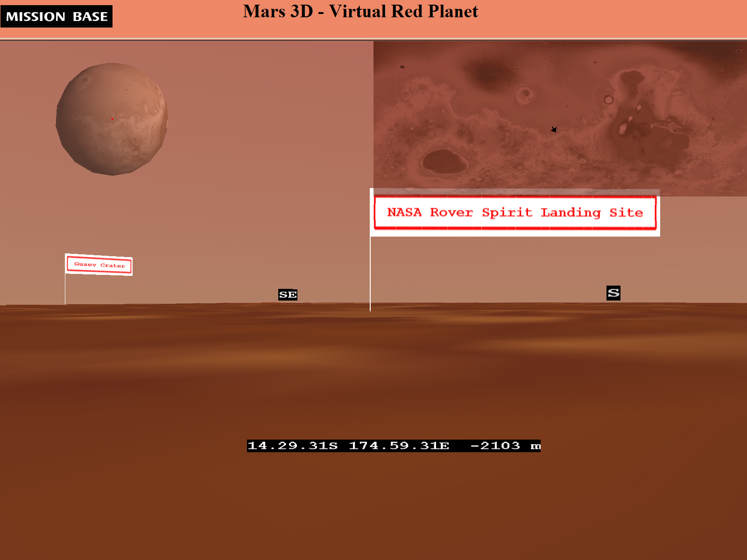The image size is (747, 560).
Task: Click the Mars surface overview map
Action: 560,119
